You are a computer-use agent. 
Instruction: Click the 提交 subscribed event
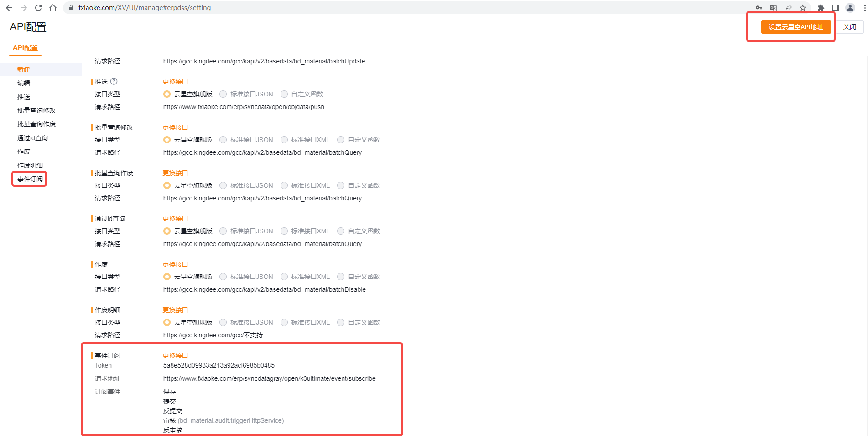pyautogui.click(x=170, y=401)
